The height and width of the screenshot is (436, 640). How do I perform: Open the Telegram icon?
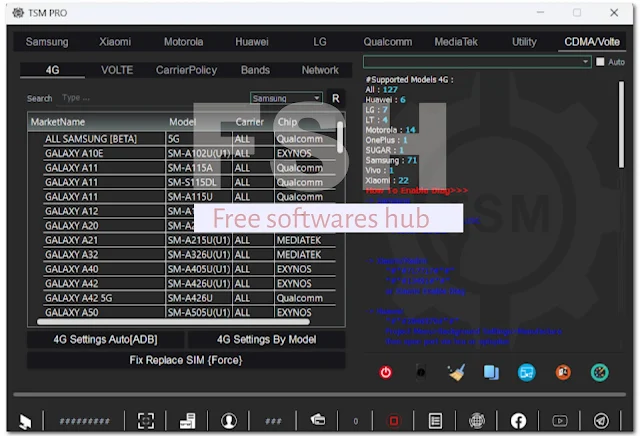pos(601,420)
